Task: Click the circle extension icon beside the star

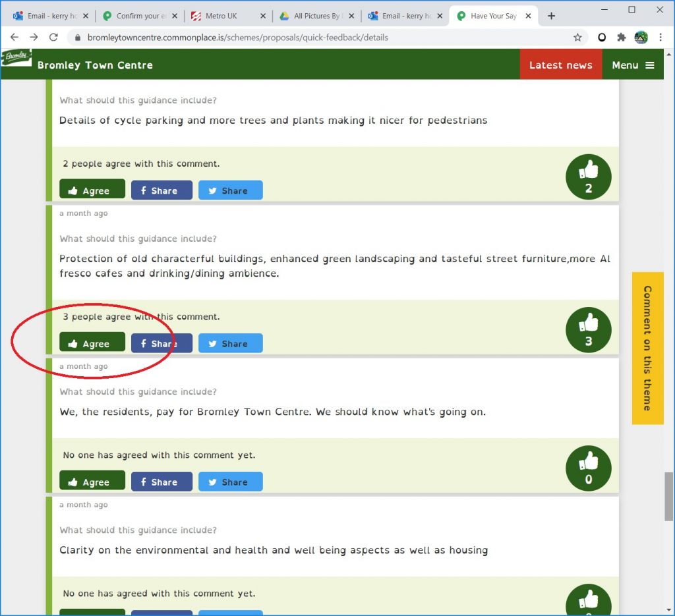Action: (602, 38)
